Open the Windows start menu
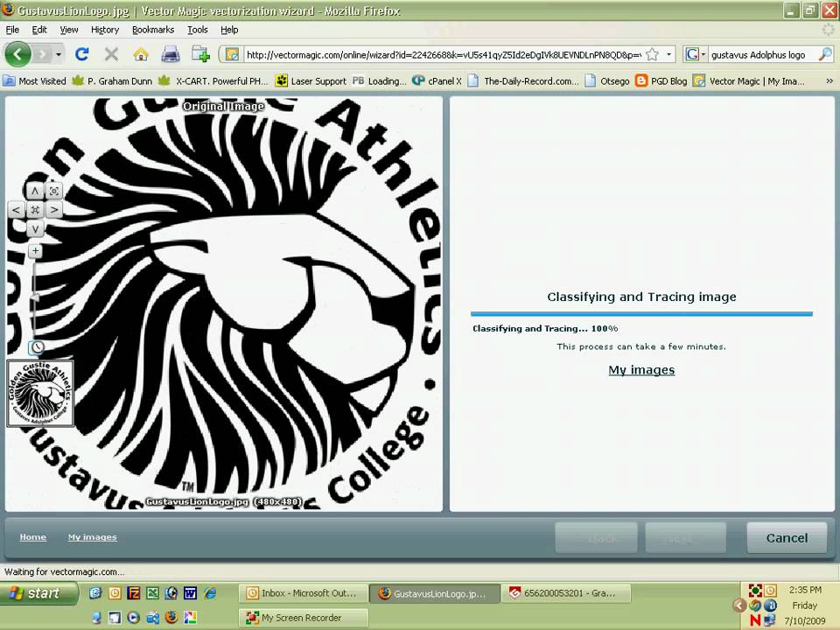Image resolution: width=840 pixels, height=630 pixels. [37, 593]
